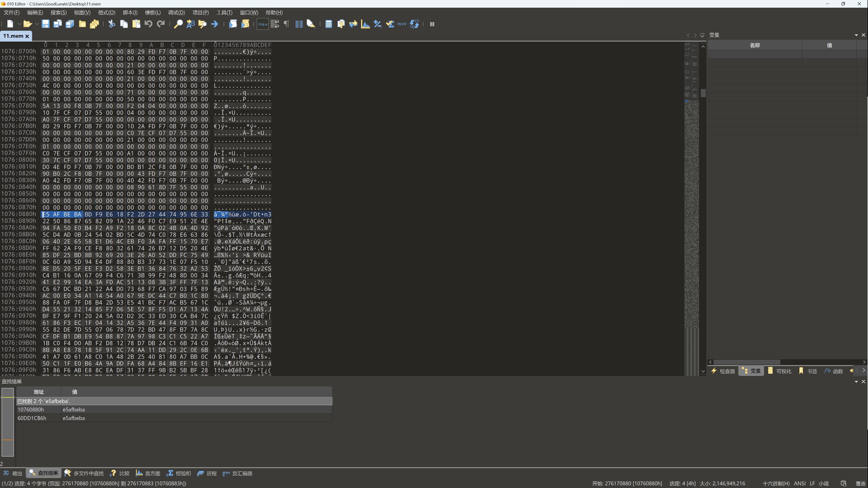
Task: Click the base converter 10/16 icon
Action: click(x=414, y=24)
